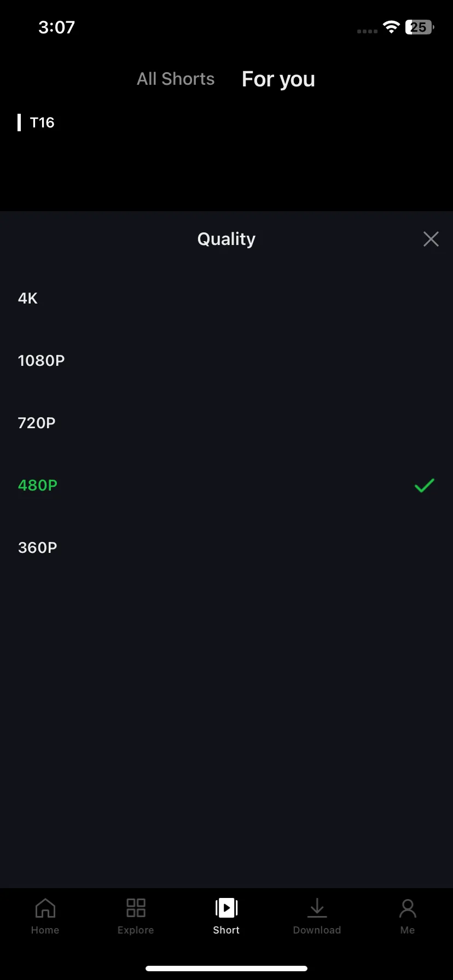Screen dimensions: 453x980
Task: Tap the Home icon in the bottom bar
Action: [x=45, y=908]
